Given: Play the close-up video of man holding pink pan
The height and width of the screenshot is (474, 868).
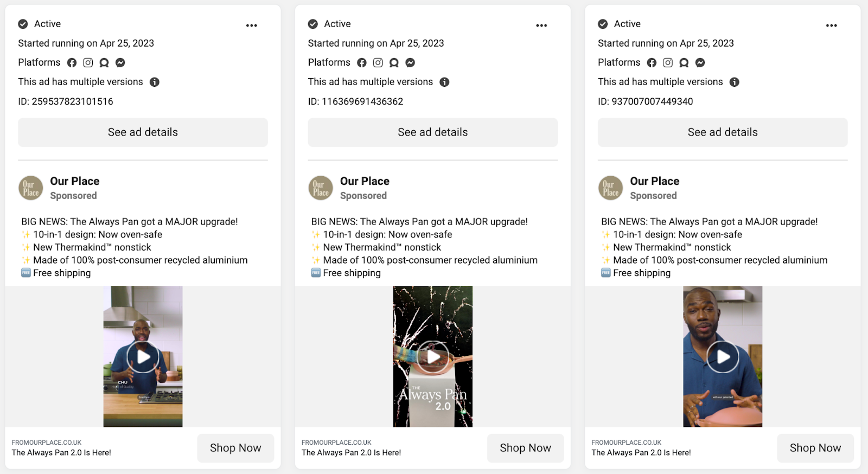Looking at the screenshot, I should click(x=723, y=357).
